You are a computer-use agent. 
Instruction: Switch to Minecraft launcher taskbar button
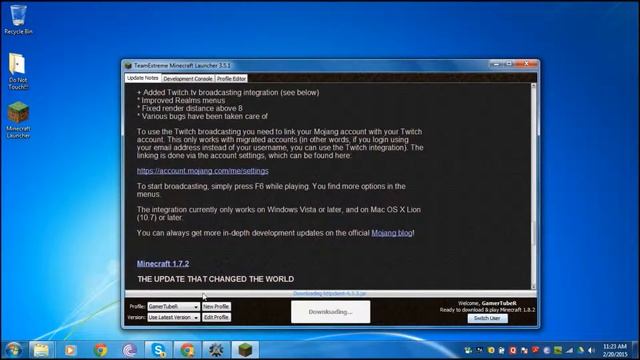point(245,350)
